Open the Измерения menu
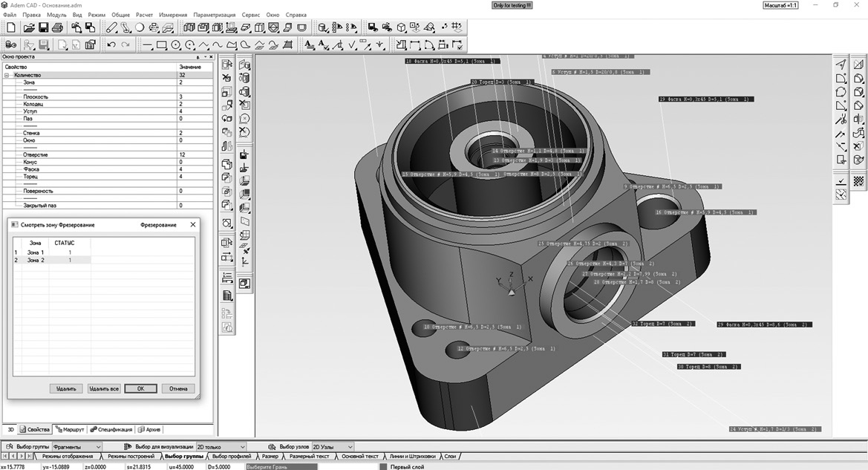 (172, 15)
